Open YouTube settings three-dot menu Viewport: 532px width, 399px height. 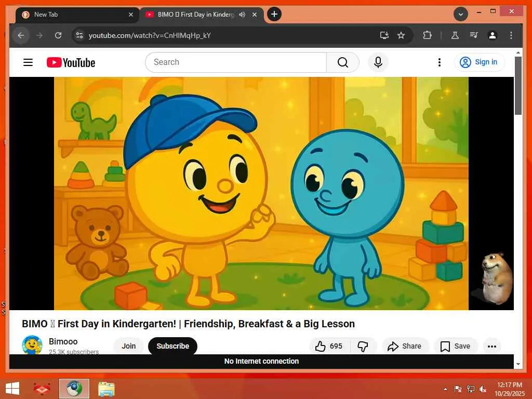(x=440, y=62)
